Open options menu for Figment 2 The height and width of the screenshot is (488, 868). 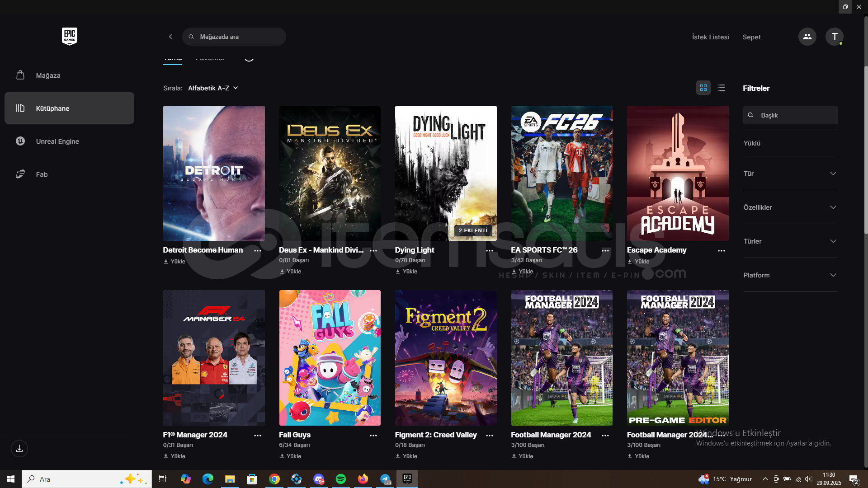(490, 435)
